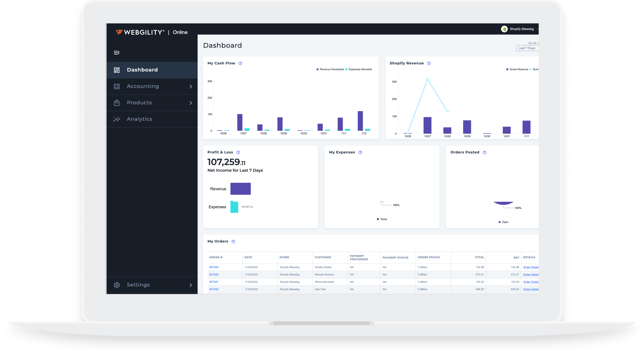The width and height of the screenshot is (644, 353).
Task: Open the Last 7 Days date range dropdown
Action: coord(527,48)
